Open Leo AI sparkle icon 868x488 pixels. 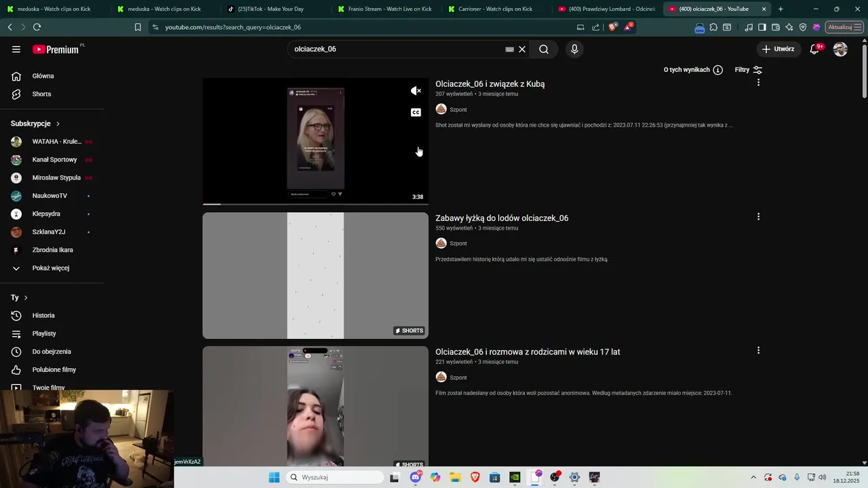[x=789, y=27]
